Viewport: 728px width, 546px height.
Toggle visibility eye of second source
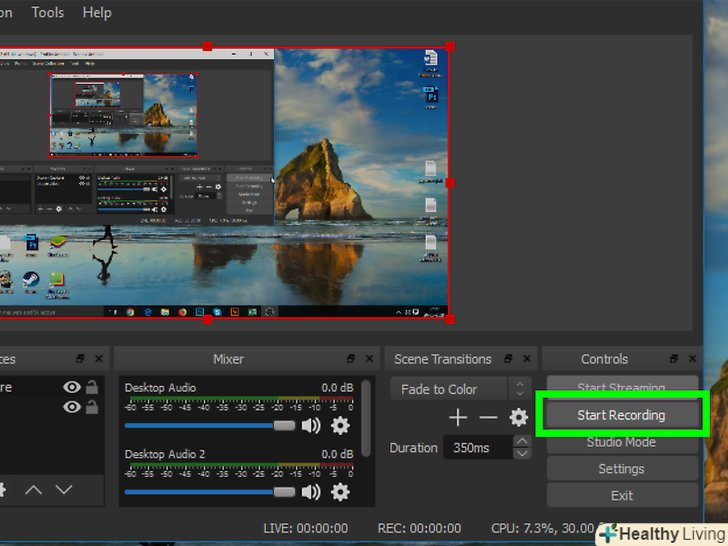71,407
